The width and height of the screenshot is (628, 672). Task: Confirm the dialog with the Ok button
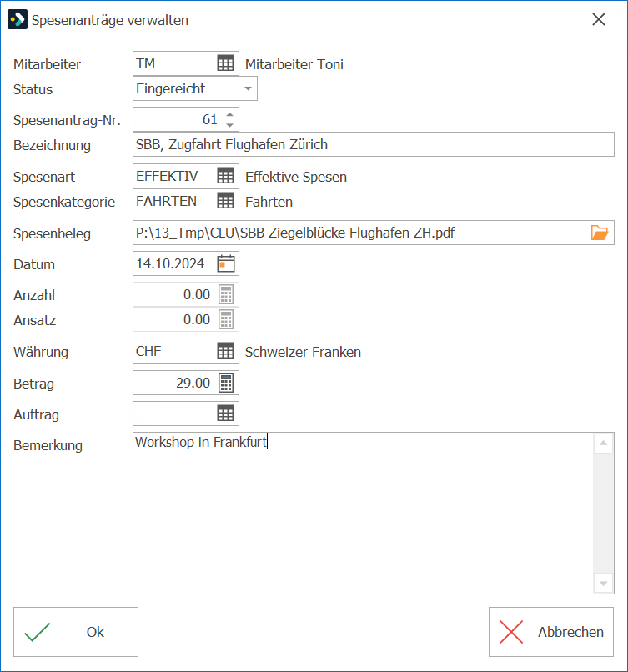pyautogui.click(x=76, y=632)
